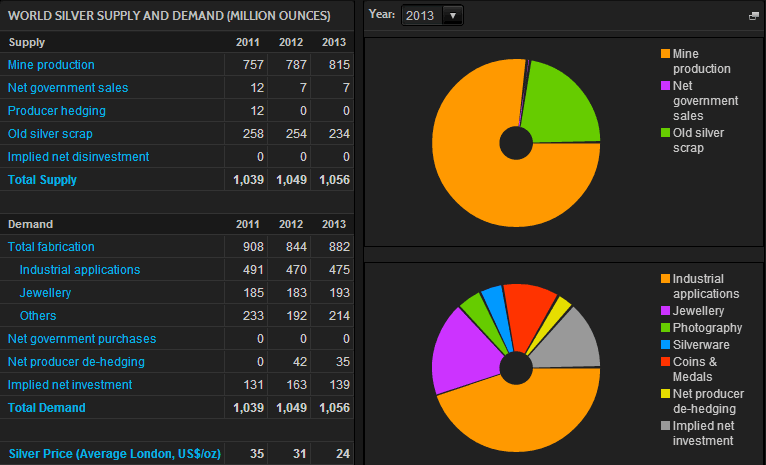The width and height of the screenshot is (766, 465).
Task: Click red Coins & Medals legend swatch
Action: click(665, 362)
